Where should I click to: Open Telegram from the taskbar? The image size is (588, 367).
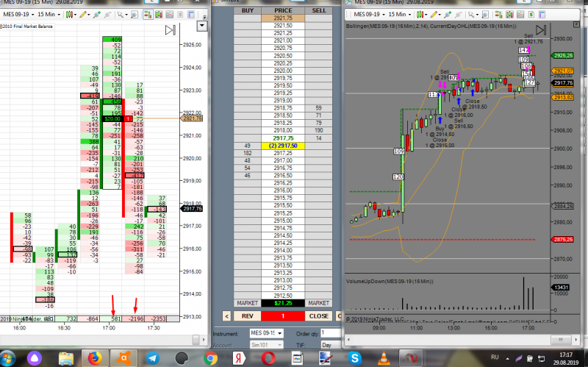click(153, 358)
